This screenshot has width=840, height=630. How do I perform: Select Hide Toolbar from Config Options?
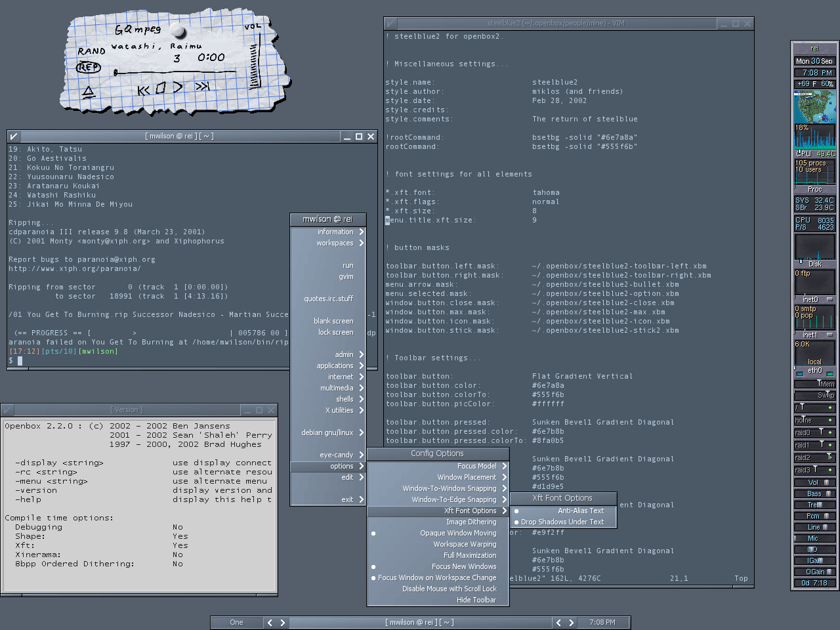point(476,599)
